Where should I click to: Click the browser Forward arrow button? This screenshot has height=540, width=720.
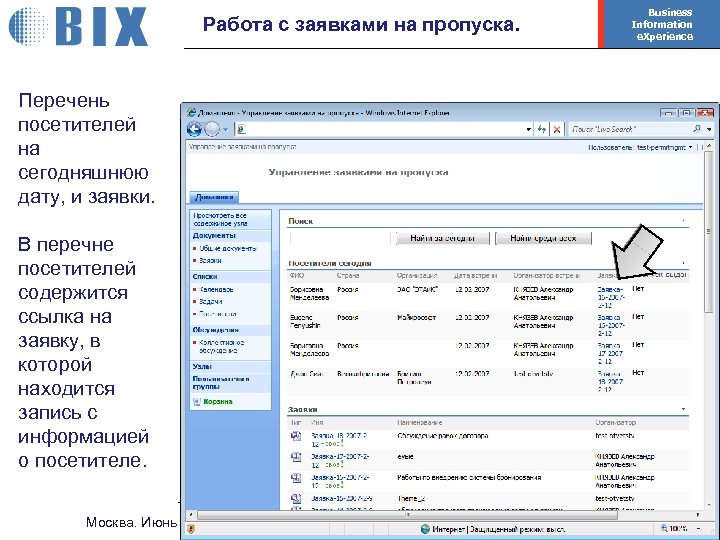[x=212, y=129]
